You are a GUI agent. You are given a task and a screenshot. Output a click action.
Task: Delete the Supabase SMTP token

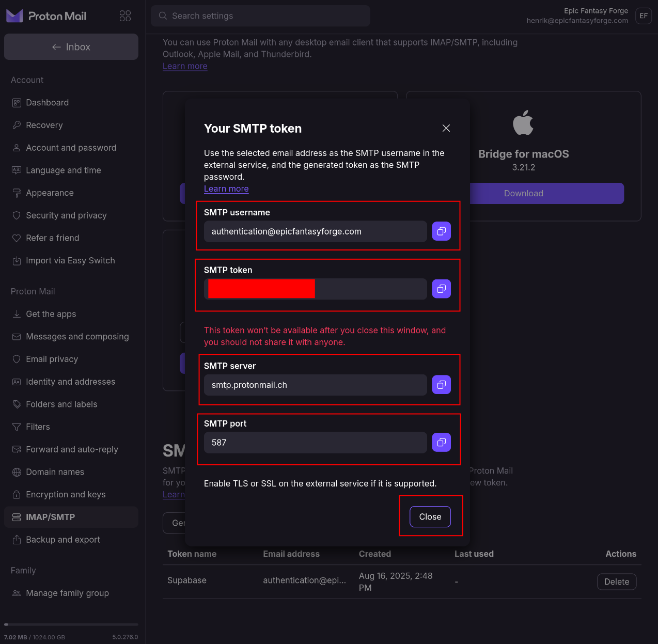pos(616,582)
